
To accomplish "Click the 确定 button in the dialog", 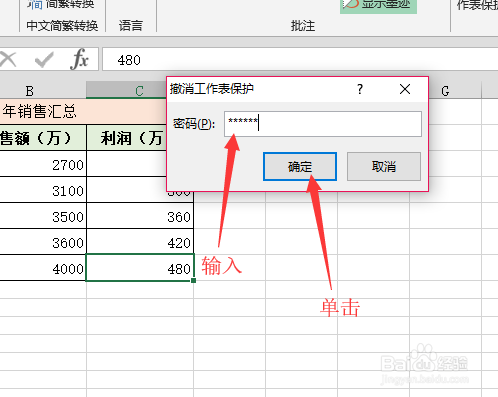I will [x=300, y=167].
